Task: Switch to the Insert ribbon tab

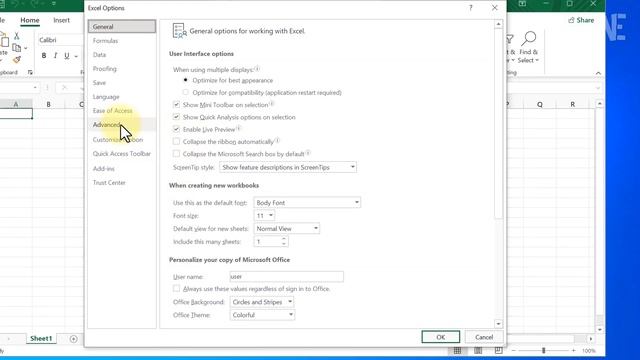Action: point(61,20)
